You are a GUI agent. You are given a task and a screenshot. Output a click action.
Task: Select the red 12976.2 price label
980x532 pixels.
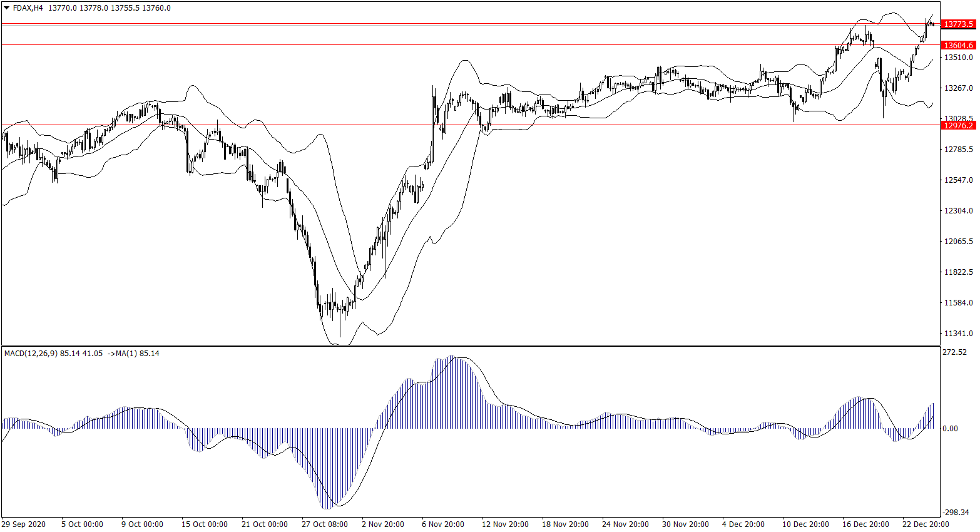958,126
